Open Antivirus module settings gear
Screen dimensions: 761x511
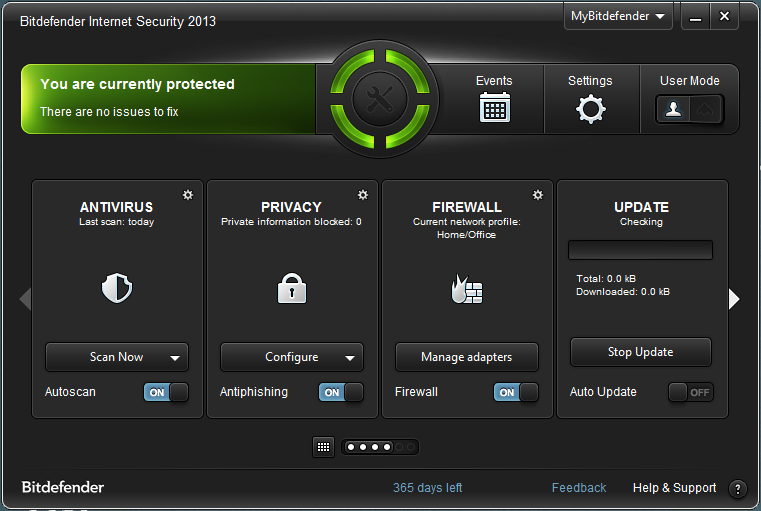188,194
